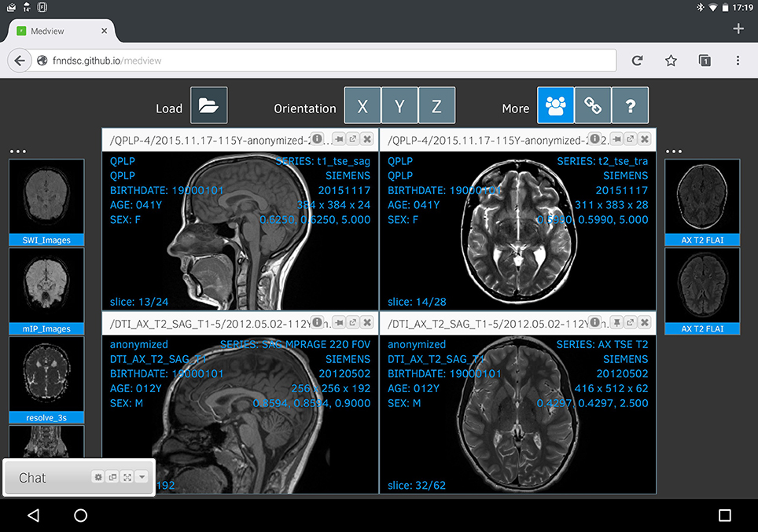Open the Load folder button
The width and height of the screenshot is (758, 532).
point(209,105)
